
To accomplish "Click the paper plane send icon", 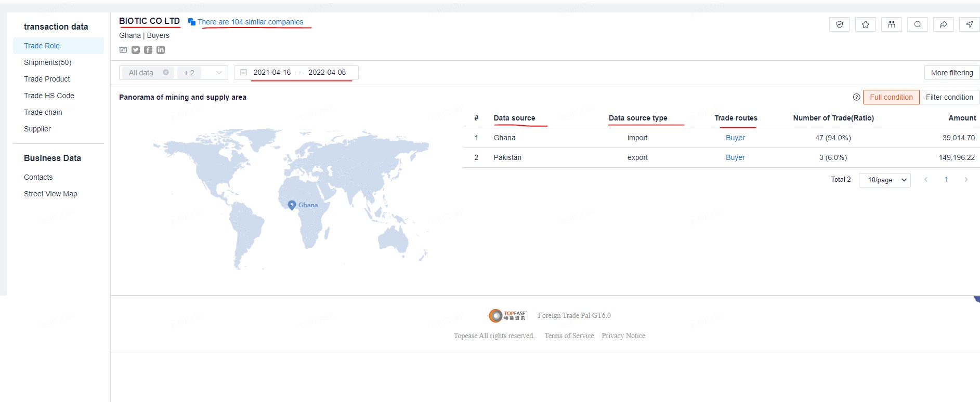I will coord(970,24).
